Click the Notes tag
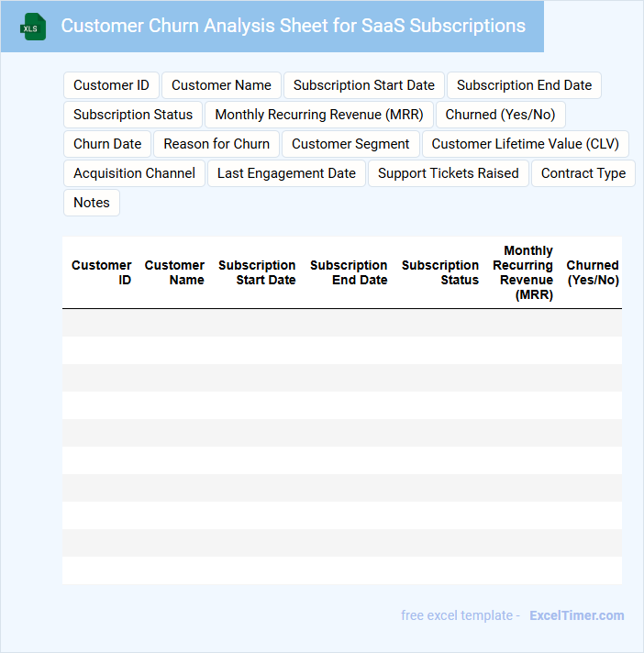The width and height of the screenshot is (644, 653). pyautogui.click(x=92, y=203)
